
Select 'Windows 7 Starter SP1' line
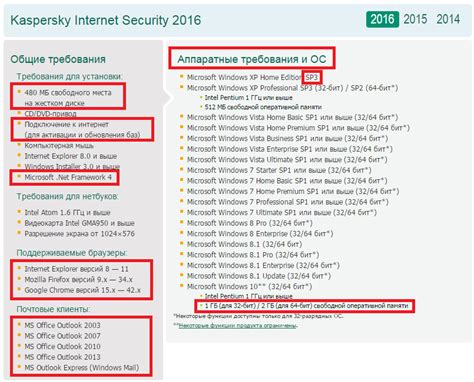279,170
